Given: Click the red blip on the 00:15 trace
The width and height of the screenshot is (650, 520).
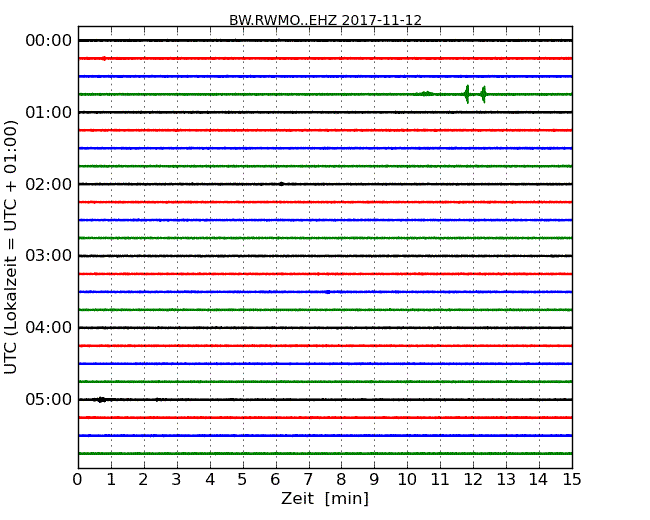Looking at the screenshot, I should 104,58.
